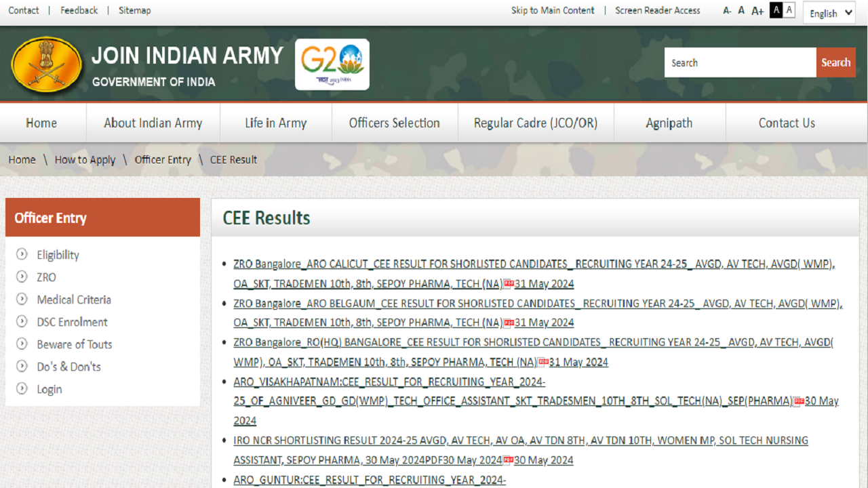Select black high-contrast theme swatch

tap(776, 10)
